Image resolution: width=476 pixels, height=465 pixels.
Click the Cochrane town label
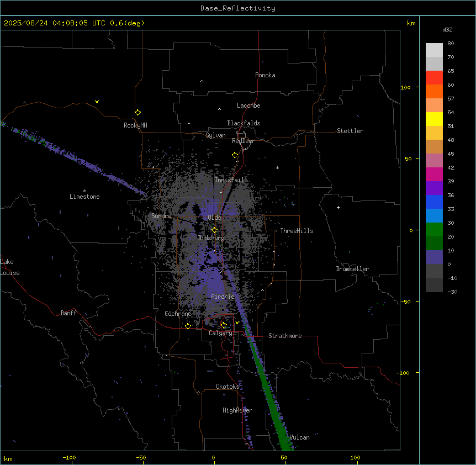tap(178, 314)
